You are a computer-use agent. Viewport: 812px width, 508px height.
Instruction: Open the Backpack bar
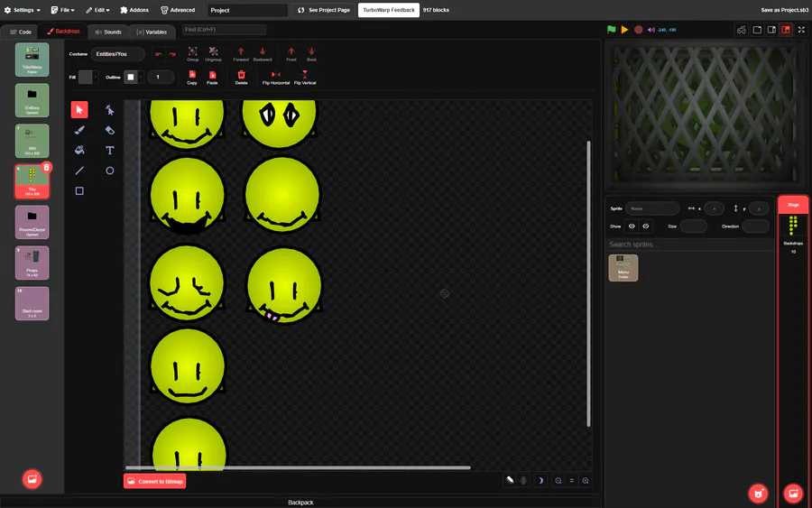[x=300, y=503]
